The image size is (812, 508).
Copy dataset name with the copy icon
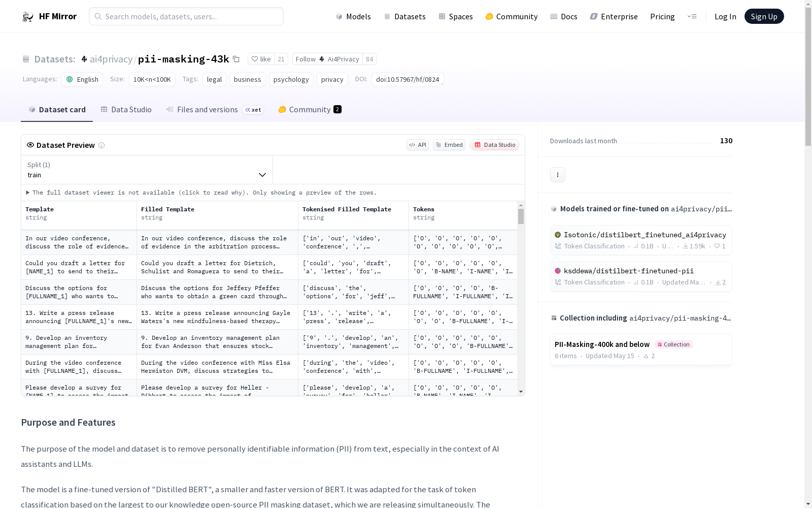click(x=236, y=59)
